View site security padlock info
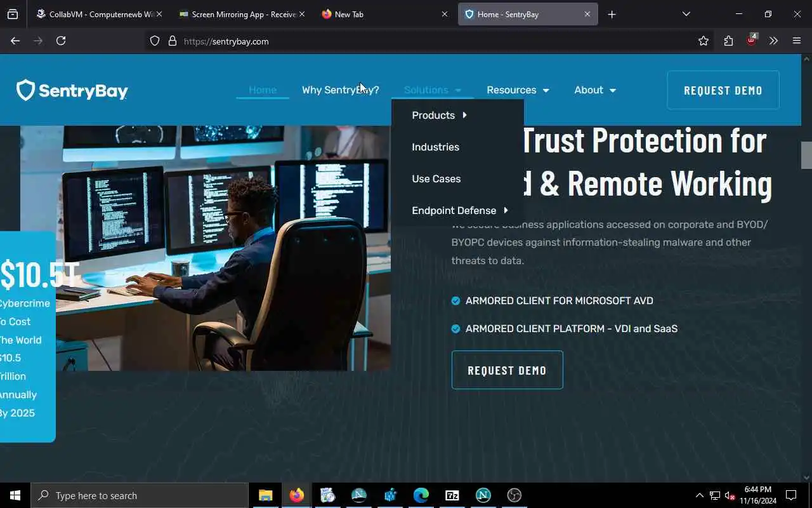This screenshot has width=812, height=508. [x=172, y=41]
